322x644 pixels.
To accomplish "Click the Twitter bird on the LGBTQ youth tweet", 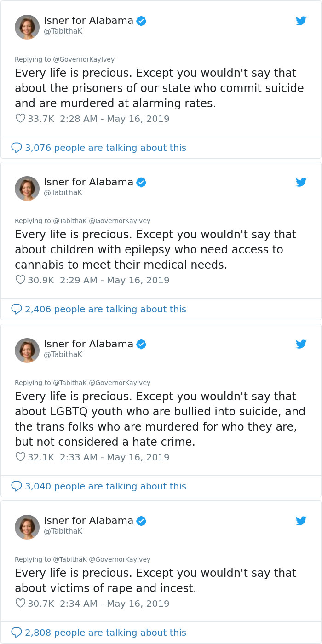I will click(x=301, y=344).
